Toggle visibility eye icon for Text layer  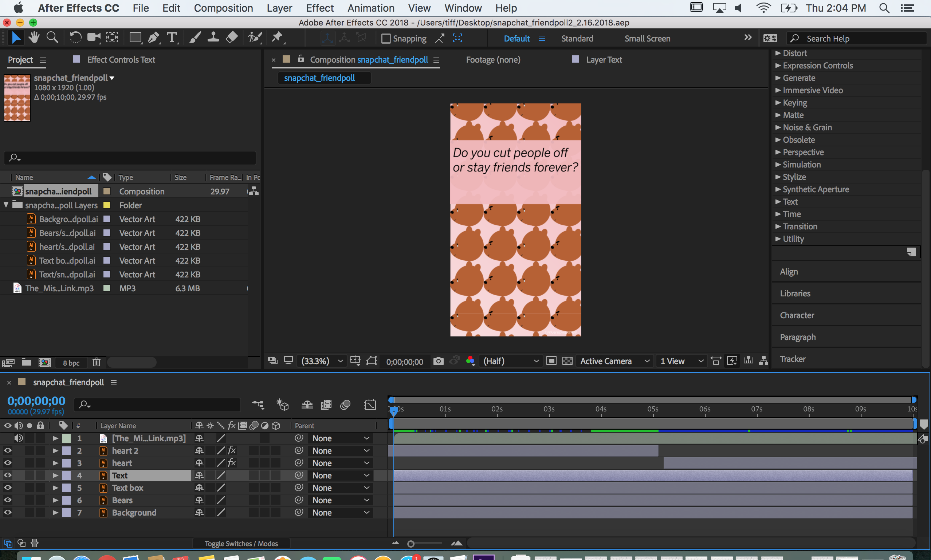click(7, 475)
